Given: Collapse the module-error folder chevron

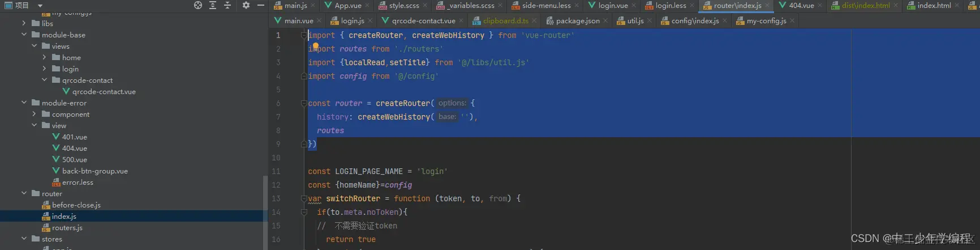Looking at the screenshot, I should click(24, 103).
